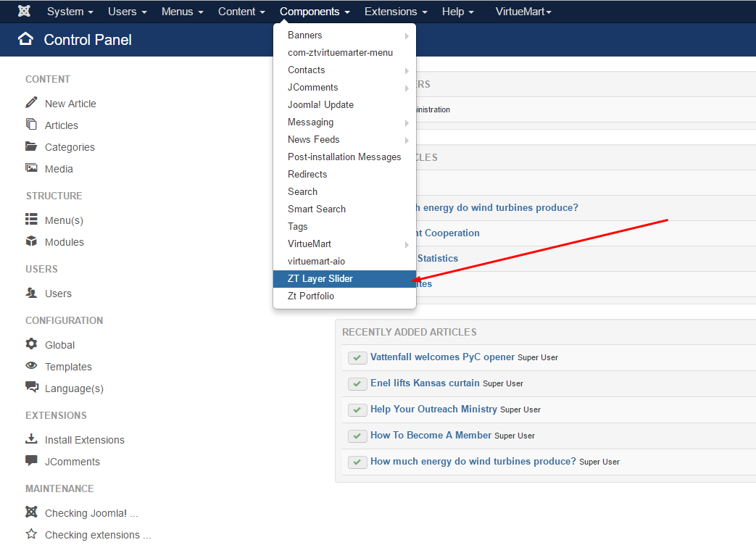Click the Checking Joomla! maintenance link

pyautogui.click(x=91, y=513)
